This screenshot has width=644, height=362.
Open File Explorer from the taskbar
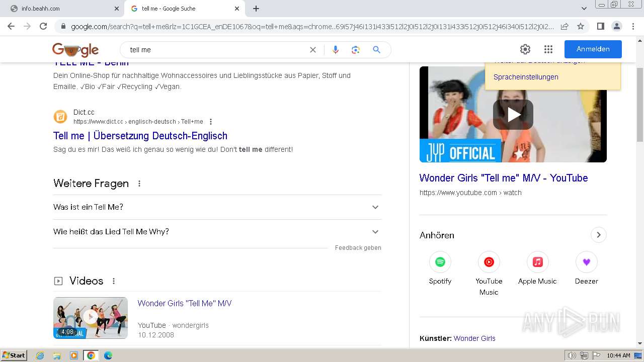tap(57, 355)
